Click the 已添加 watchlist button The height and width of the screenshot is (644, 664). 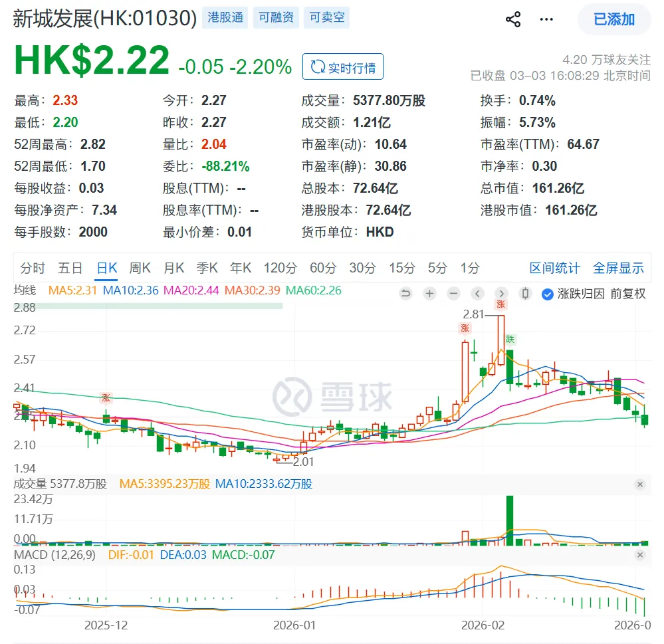pos(614,19)
